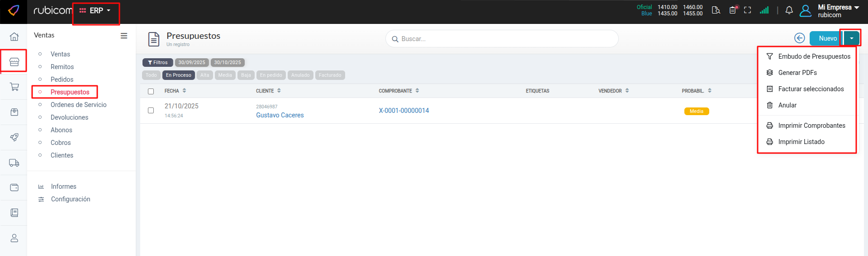This screenshot has width=868, height=256.
Task: Open the rocket icon in sidebar
Action: [x=14, y=137]
